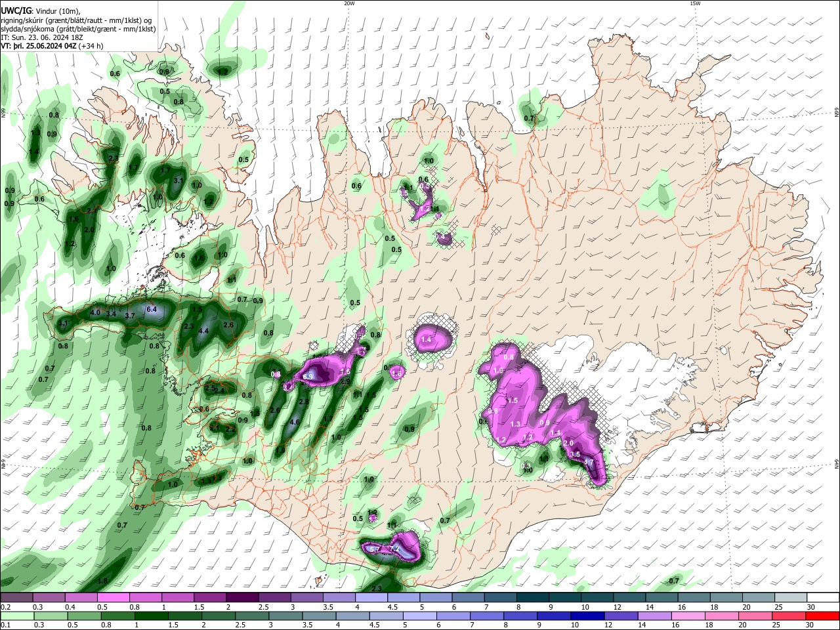Image resolution: width=840 pixels, height=630 pixels.
Task: Click the '0.2' label on the legend
Action: 5,607
